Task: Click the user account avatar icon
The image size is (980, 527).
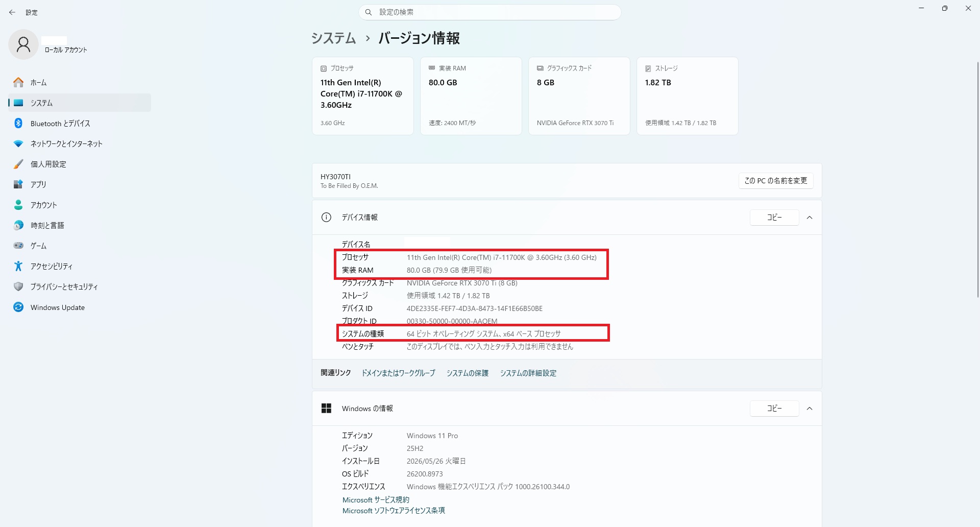Action: (x=23, y=44)
